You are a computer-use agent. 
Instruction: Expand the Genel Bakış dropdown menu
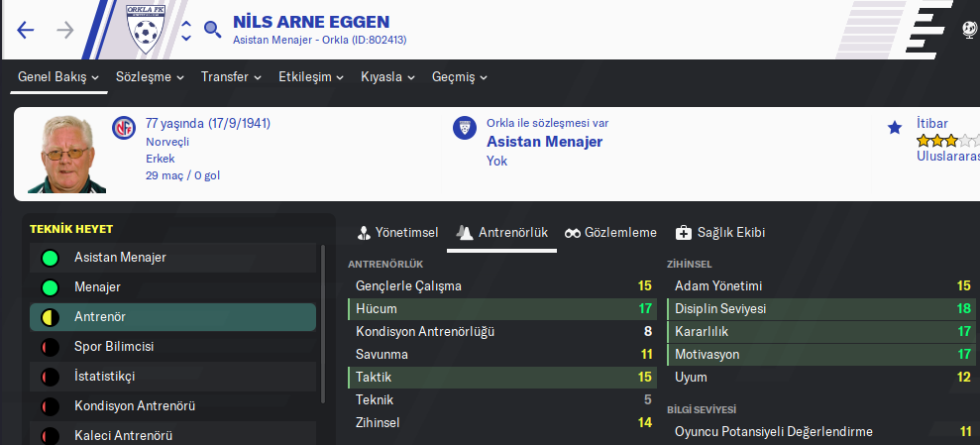pos(58,77)
